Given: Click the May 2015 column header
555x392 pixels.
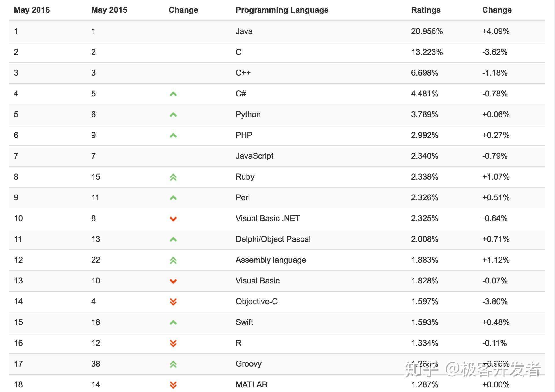Looking at the screenshot, I should pyautogui.click(x=109, y=10).
